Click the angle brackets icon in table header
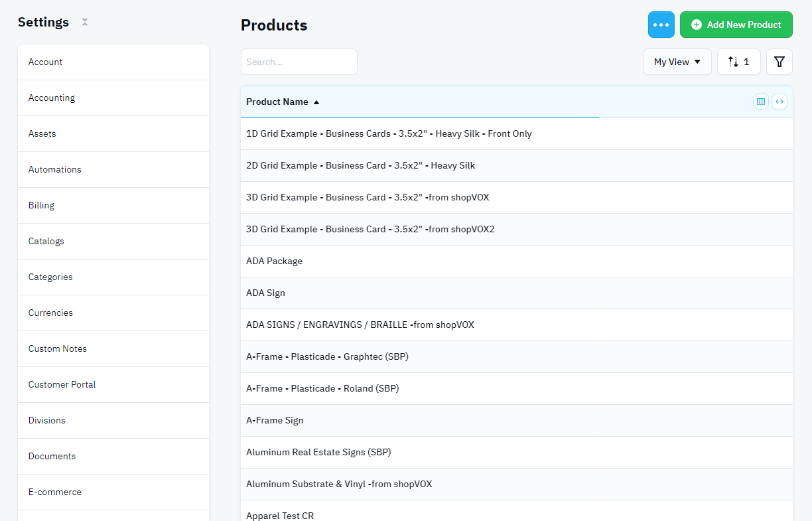This screenshot has width=812, height=521. click(x=779, y=101)
